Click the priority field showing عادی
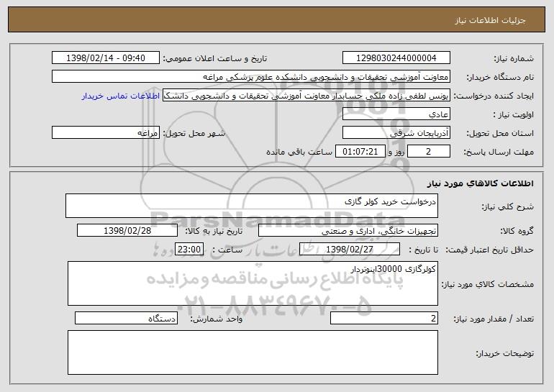This screenshot has width=554, height=392. tap(396, 114)
